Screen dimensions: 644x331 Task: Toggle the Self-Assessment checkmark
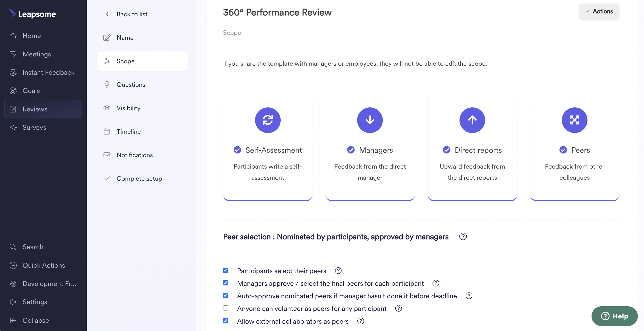point(237,150)
